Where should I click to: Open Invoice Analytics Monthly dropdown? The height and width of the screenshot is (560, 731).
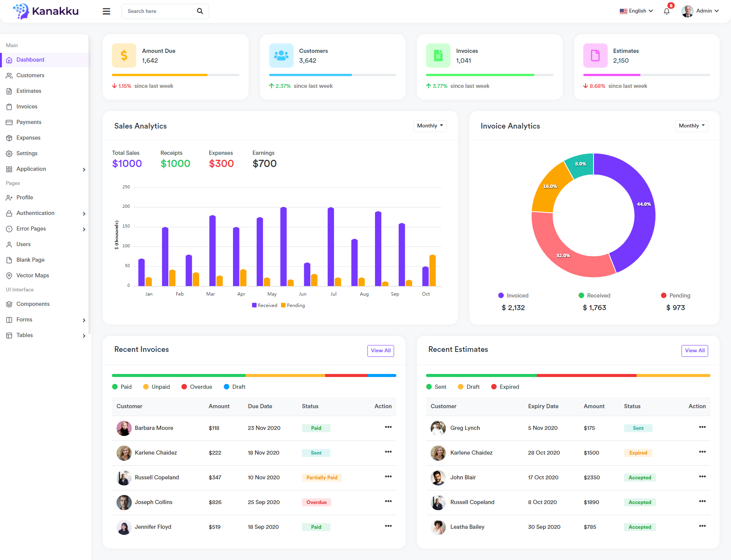tap(691, 126)
